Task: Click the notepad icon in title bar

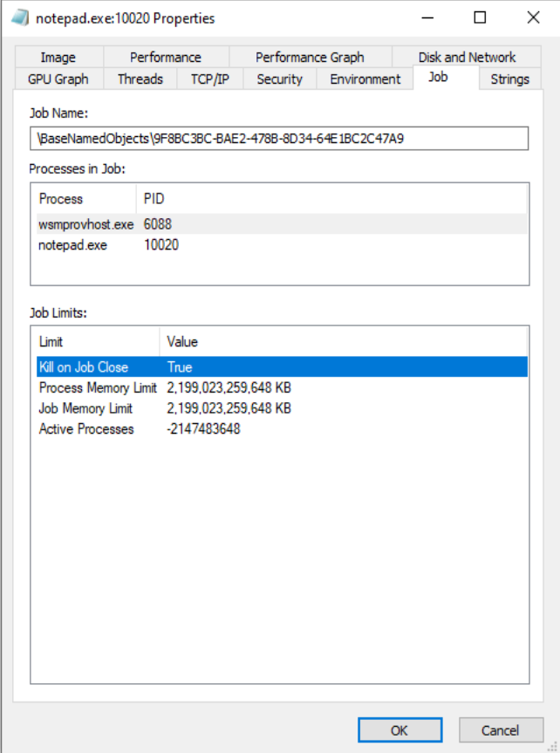Action: (19, 17)
